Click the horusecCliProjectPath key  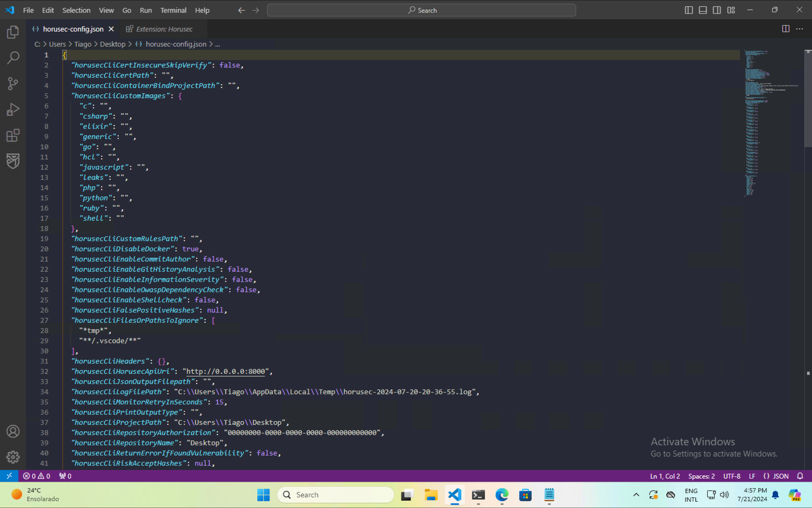coord(118,422)
